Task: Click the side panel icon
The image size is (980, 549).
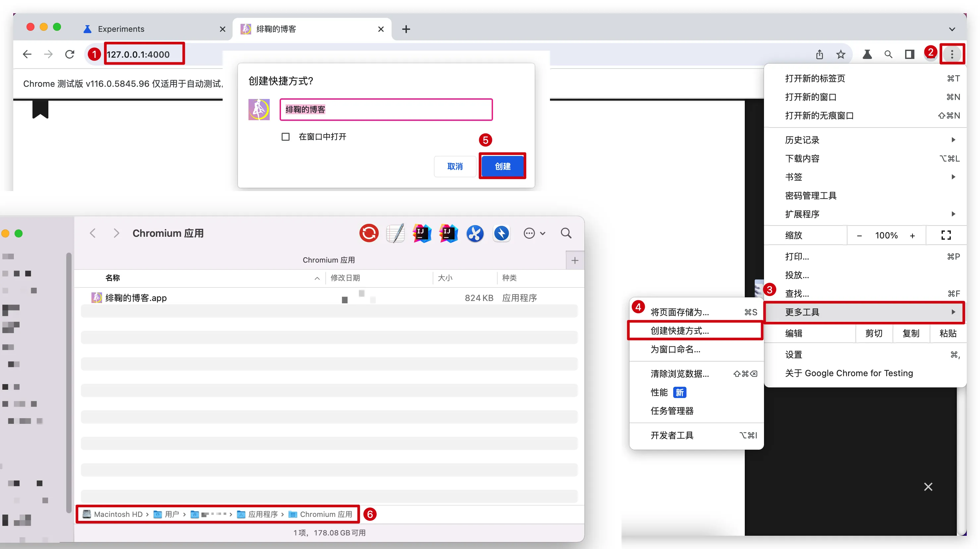Action: (909, 54)
